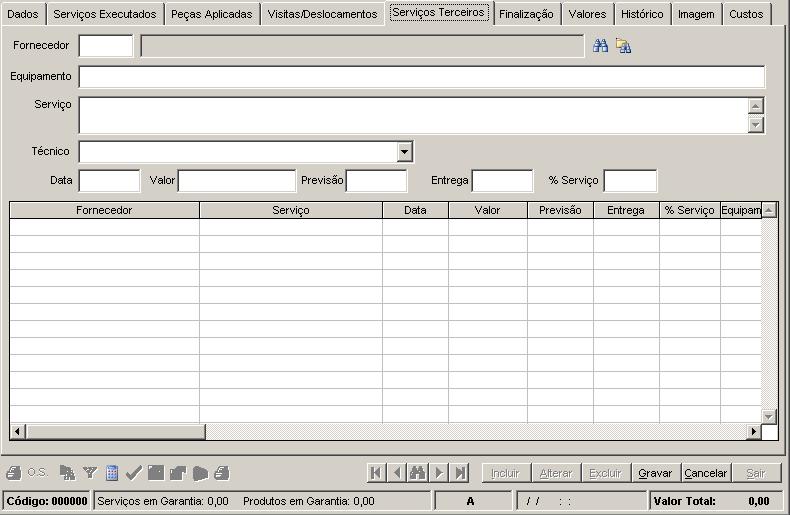Click the Valor input field
This screenshot has height=515, width=790.
[x=237, y=181]
